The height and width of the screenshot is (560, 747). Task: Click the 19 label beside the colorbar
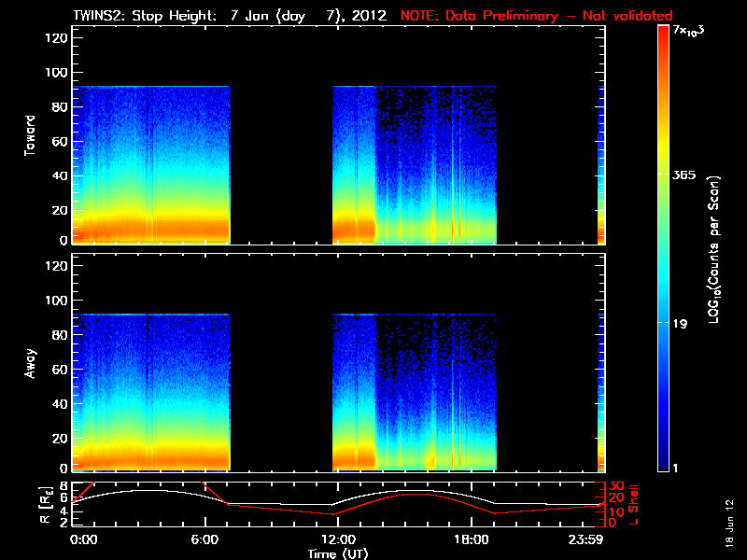680,324
